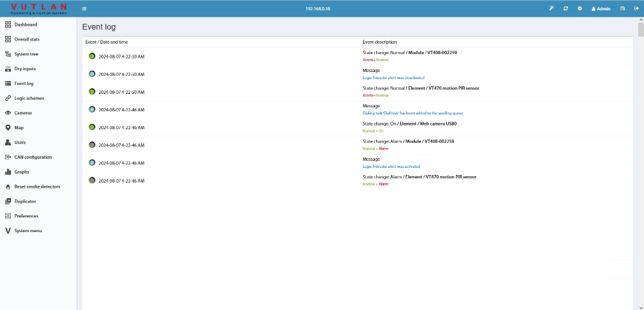Open settings via the gear icon
Viewport: 644px width, 310px height.
coord(580,8)
